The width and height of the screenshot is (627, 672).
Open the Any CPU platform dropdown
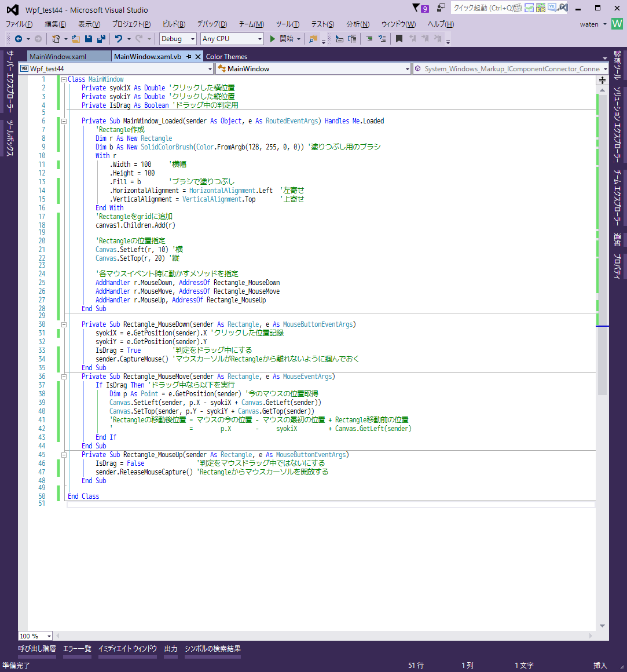coord(232,39)
